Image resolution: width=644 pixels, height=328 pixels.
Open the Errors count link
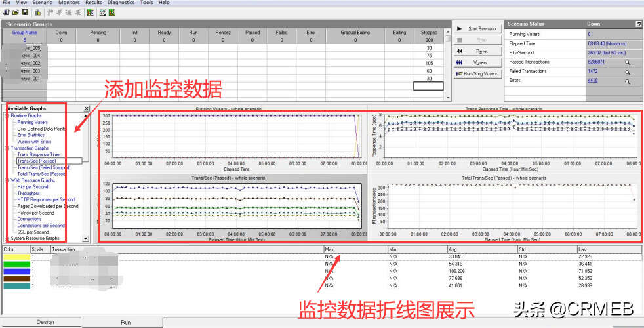[592, 81]
